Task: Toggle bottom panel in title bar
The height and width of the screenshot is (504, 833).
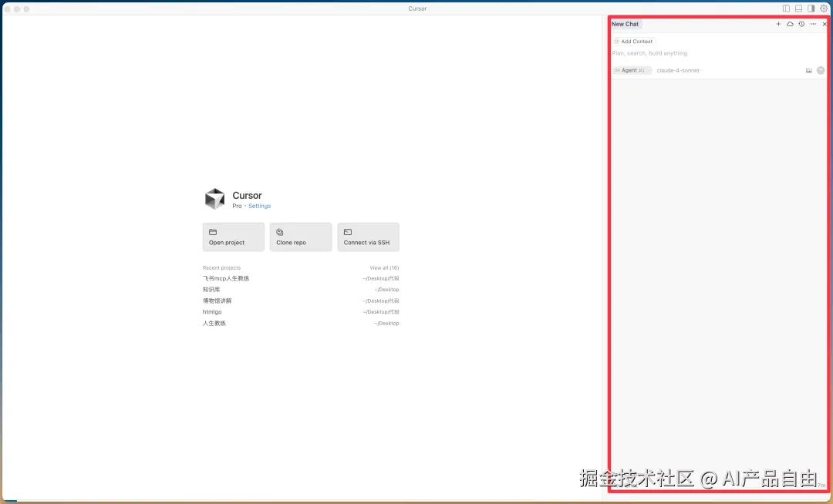Action: (798, 8)
